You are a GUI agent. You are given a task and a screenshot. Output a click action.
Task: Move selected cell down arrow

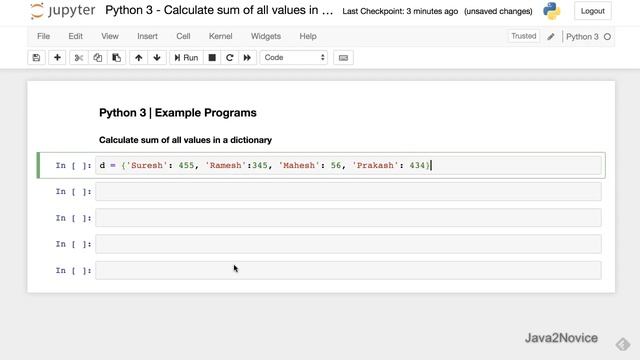[157, 58]
